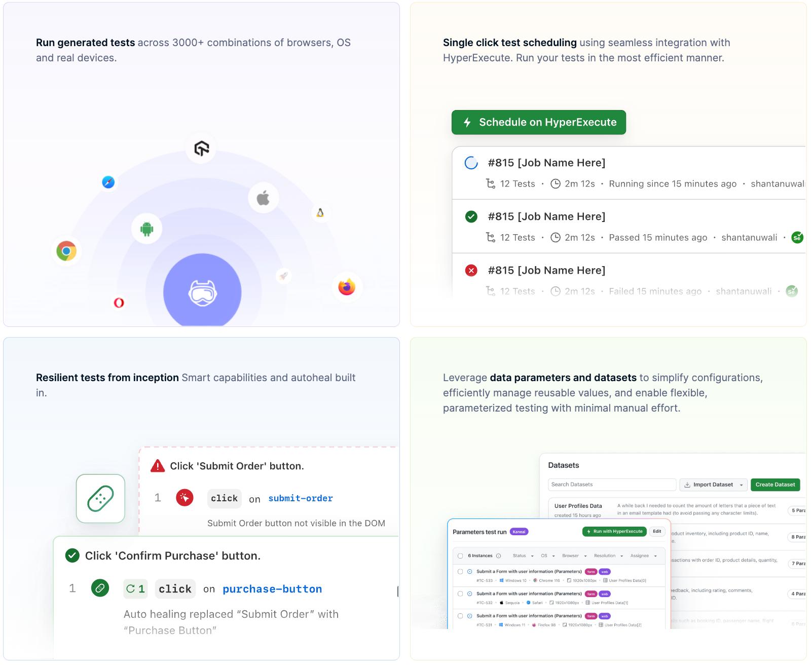
Task: Open the Resolution filter dropdown
Action: point(608,556)
